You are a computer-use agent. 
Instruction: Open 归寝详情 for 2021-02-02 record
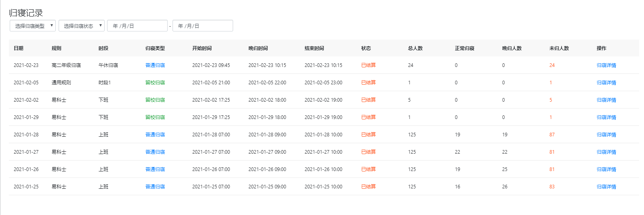point(606,100)
